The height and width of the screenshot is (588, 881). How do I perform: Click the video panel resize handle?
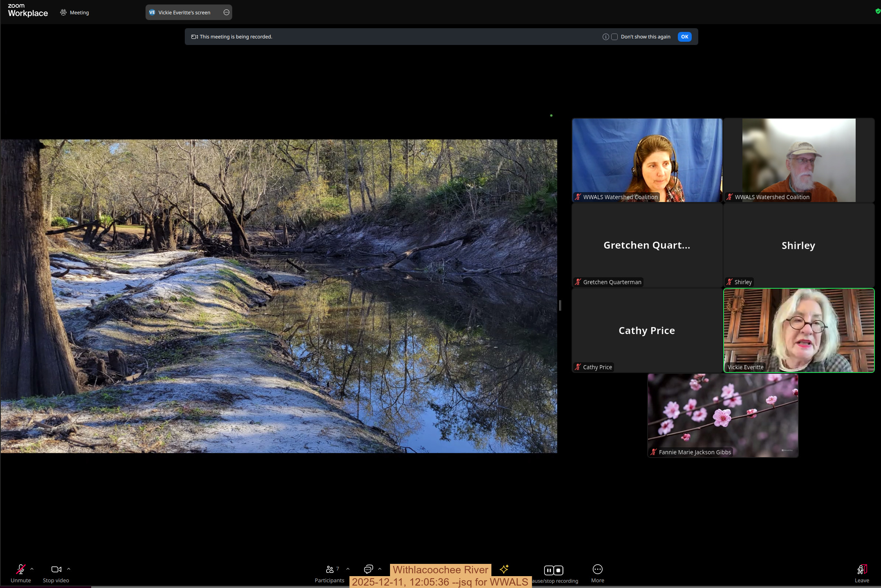[x=560, y=306]
